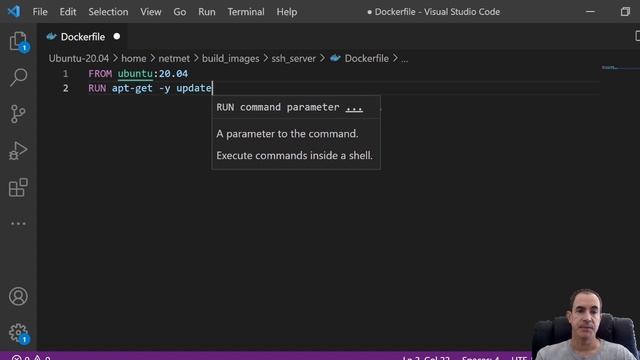
Task: Select the Dockerfile editor tab
Action: click(83, 37)
